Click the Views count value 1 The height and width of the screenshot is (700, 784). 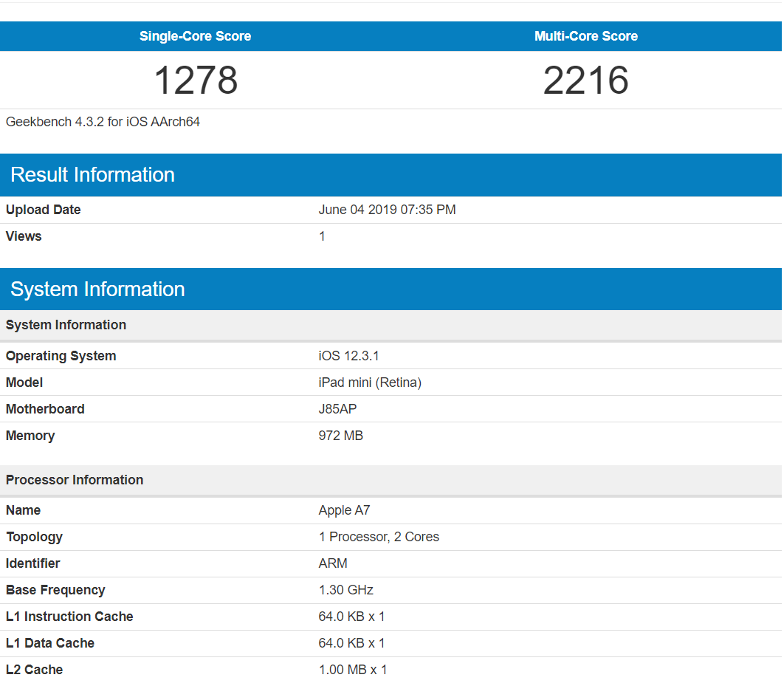[x=322, y=236]
